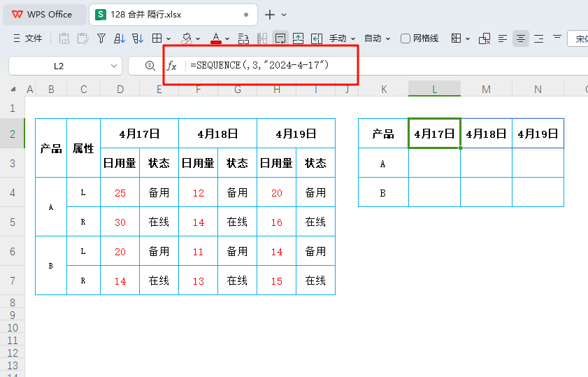The height and width of the screenshot is (377, 588).
Task: Align text left
Action: (503, 38)
